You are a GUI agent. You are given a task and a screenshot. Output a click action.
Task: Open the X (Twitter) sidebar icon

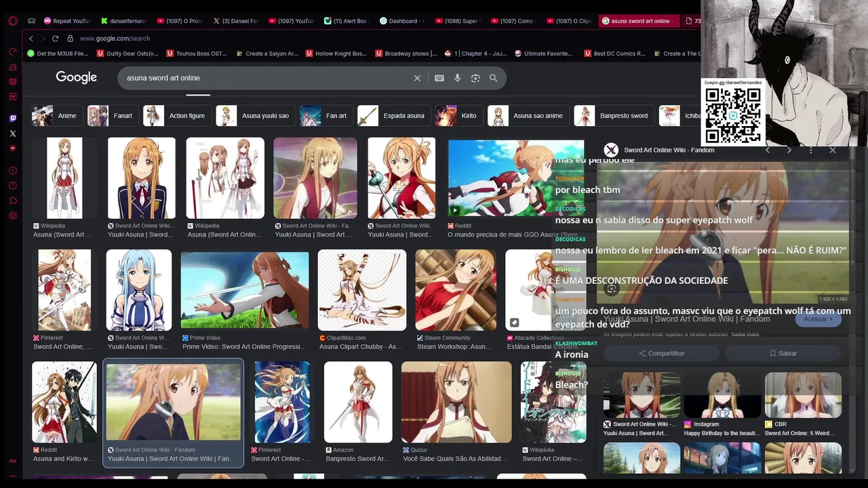pyautogui.click(x=13, y=134)
